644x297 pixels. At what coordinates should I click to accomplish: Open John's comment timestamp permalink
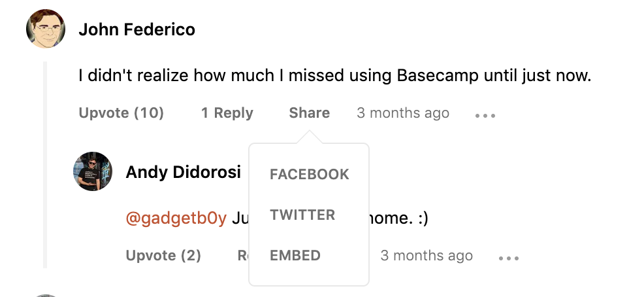[x=402, y=113]
